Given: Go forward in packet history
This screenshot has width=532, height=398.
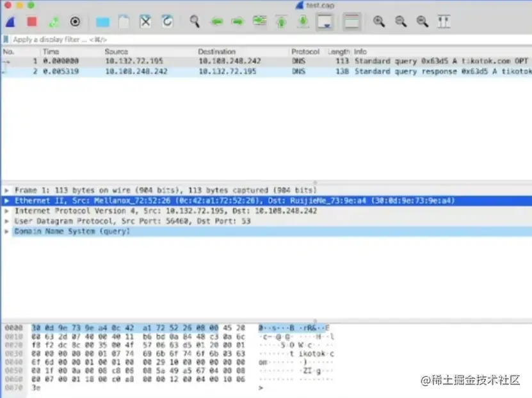Looking at the screenshot, I should point(238,22).
